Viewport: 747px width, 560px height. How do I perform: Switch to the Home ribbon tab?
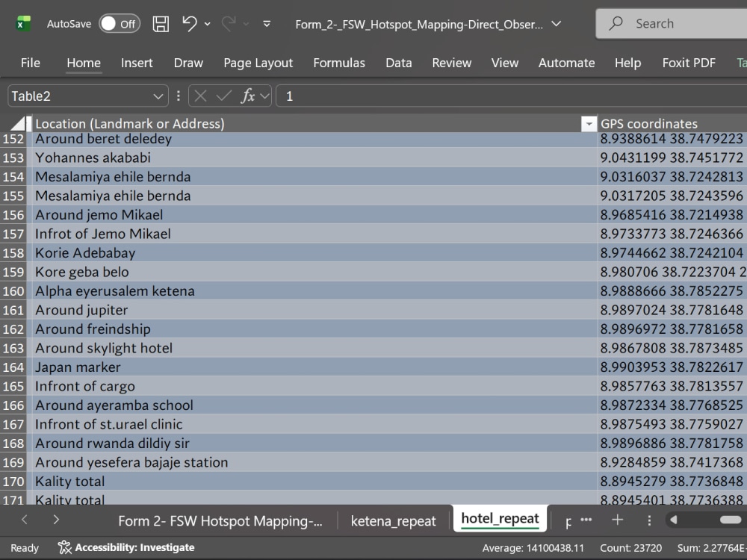click(84, 63)
